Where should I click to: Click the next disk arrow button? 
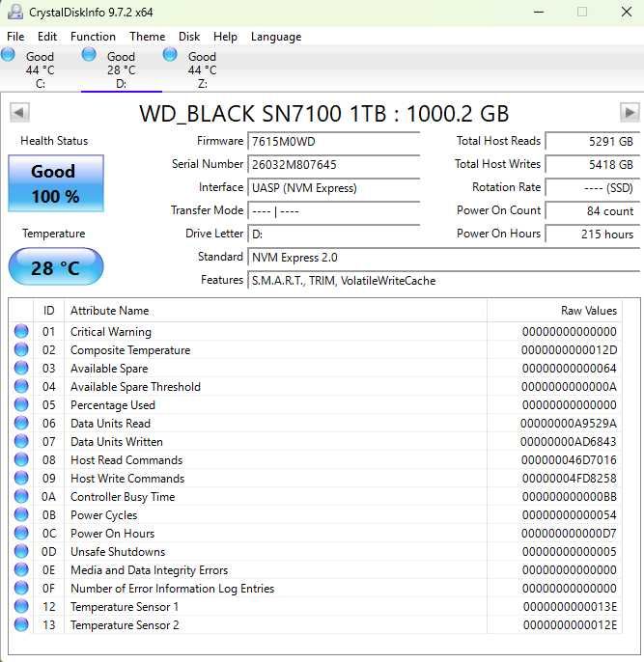pyautogui.click(x=630, y=112)
